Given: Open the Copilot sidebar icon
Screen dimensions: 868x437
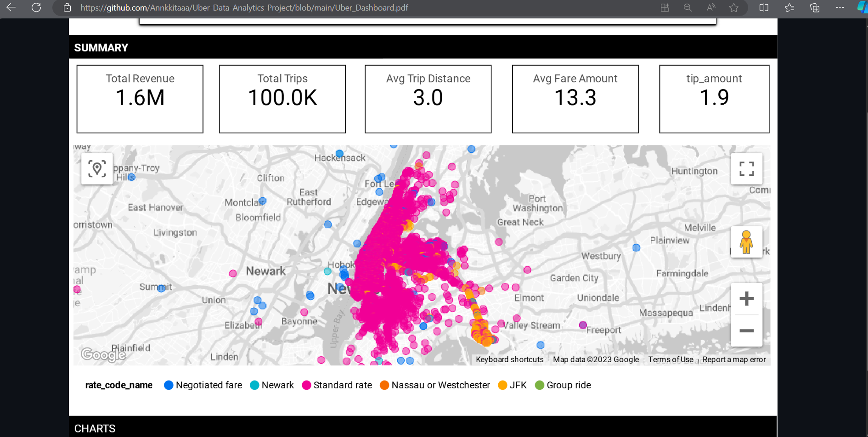Looking at the screenshot, I should [x=862, y=7].
